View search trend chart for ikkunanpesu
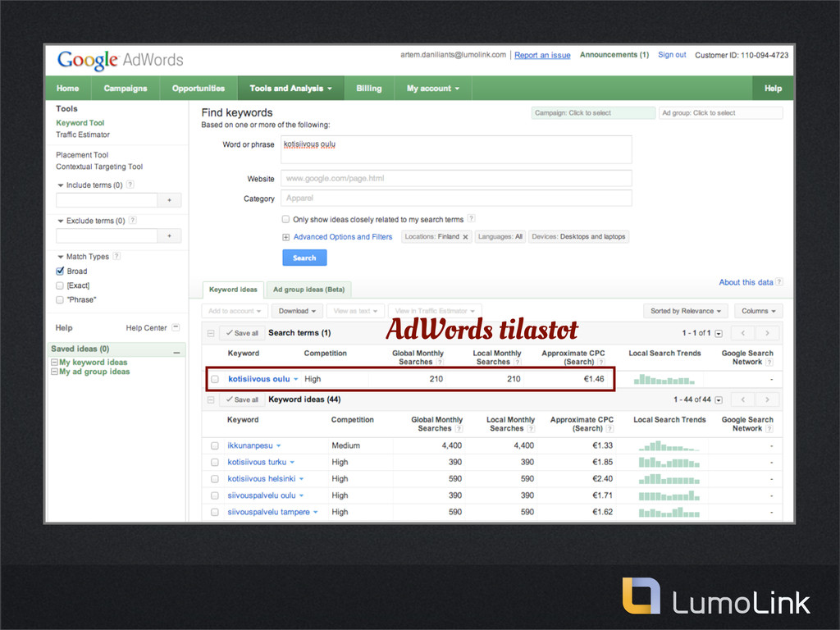The width and height of the screenshot is (840, 630). coord(669,445)
